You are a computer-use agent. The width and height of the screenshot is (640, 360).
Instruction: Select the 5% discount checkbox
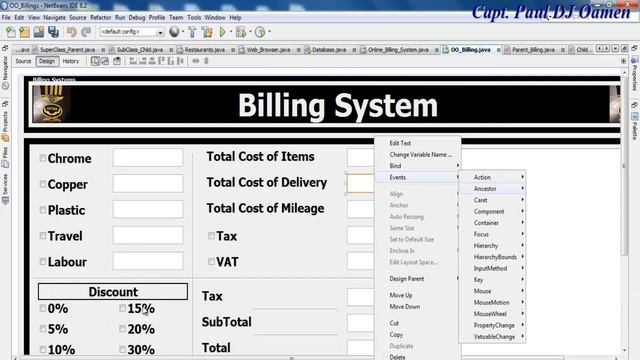(x=42, y=329)
